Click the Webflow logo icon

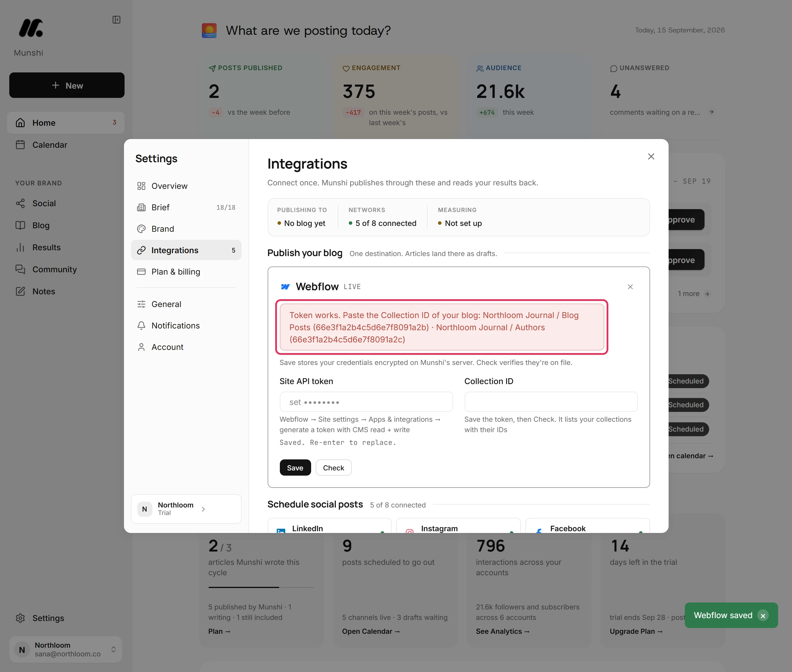[x=285, y=287]
